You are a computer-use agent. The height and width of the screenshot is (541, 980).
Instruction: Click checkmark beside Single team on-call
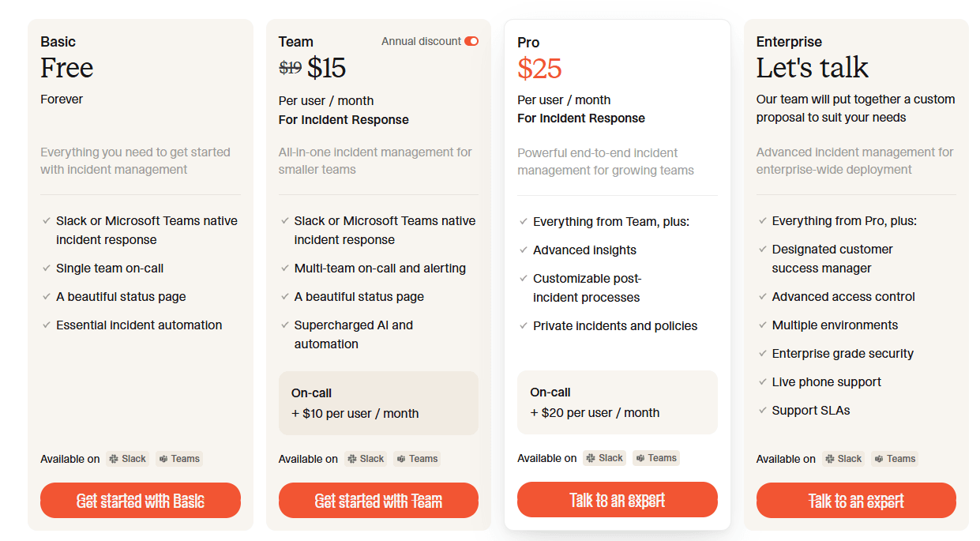tap(47, 269)
